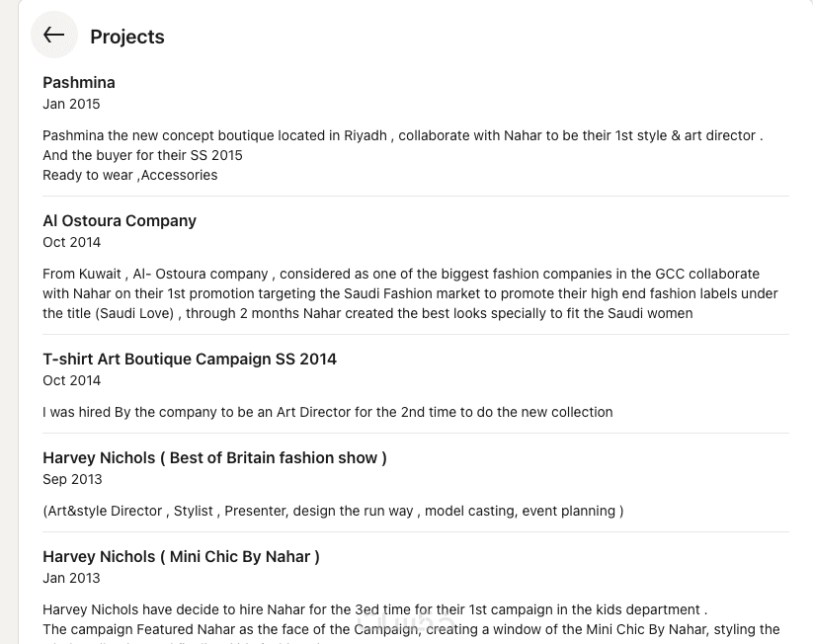Click the Oct 2014 date under Al Ostoura Company
Image resolution: width=813 pixels, height=644 pixels.
(x=72, y=243)
